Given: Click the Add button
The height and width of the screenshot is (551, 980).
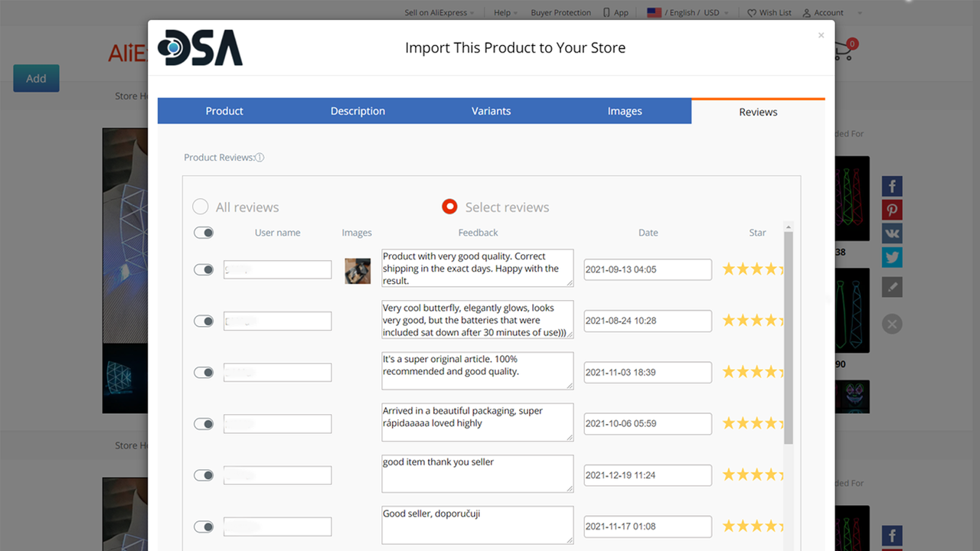Looking at the screenshot, I should 36,78.
